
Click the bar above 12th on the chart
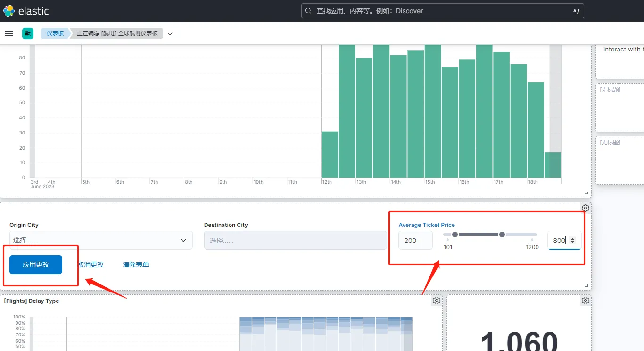point(330,155)
